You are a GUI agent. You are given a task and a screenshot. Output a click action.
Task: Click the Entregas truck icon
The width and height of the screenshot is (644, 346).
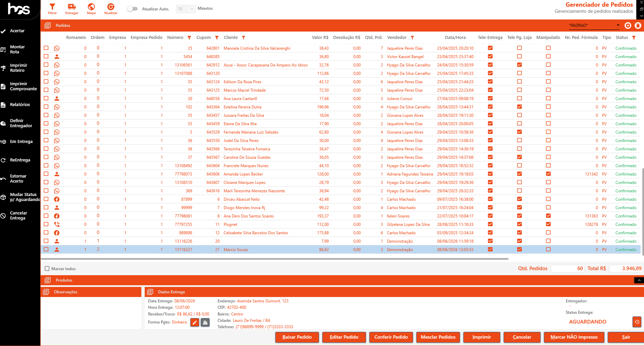(x=72, y=9)
